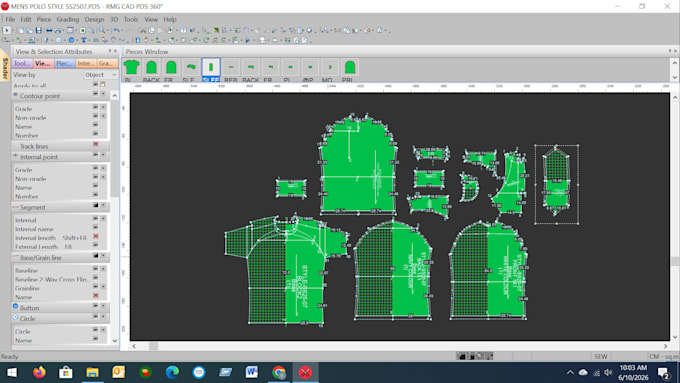Open the View menu
The image size is (680, 383).
pyautogui.click(x=151, y=20)
